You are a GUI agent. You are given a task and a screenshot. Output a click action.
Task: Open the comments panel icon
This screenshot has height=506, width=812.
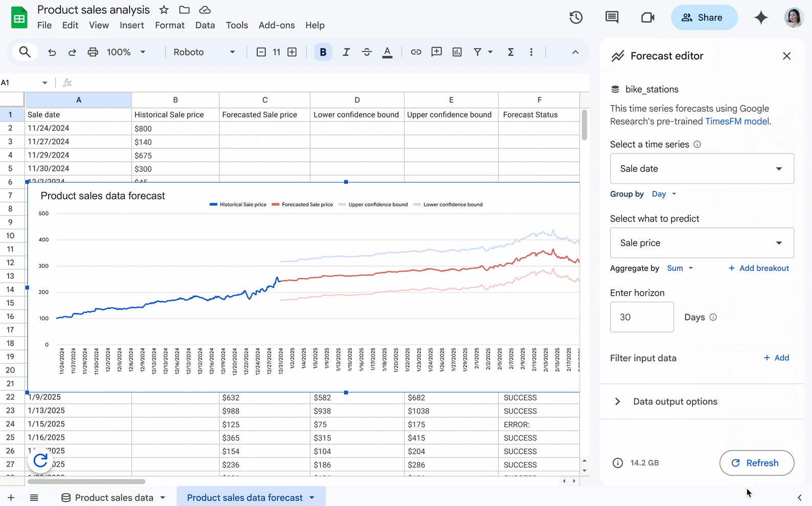[x=612, y=17]
